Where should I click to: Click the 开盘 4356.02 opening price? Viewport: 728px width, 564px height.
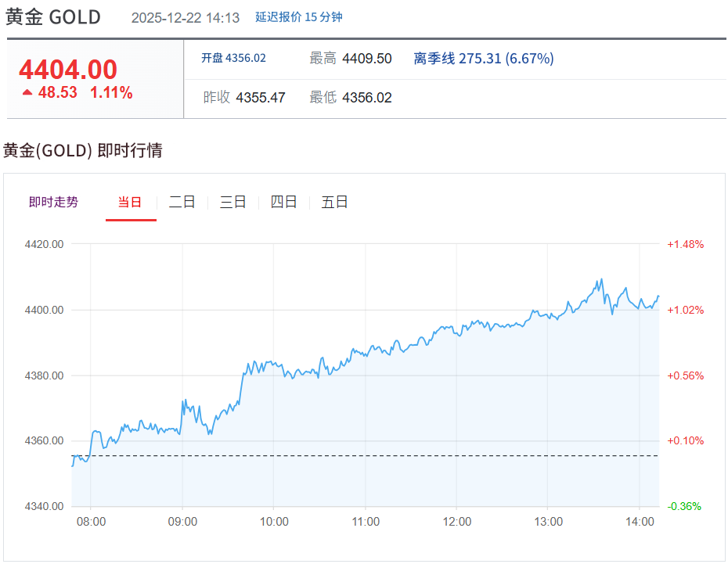tap(233, 59)
